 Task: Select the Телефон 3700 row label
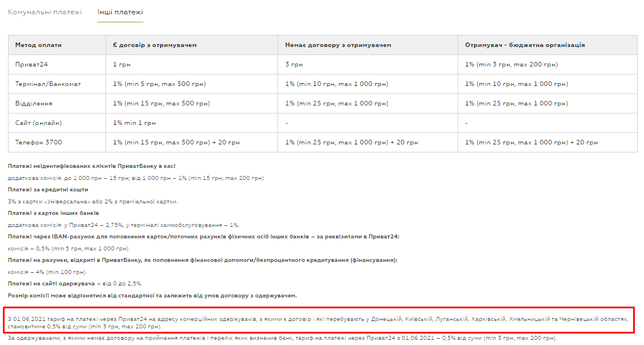[x=40, y=142]
